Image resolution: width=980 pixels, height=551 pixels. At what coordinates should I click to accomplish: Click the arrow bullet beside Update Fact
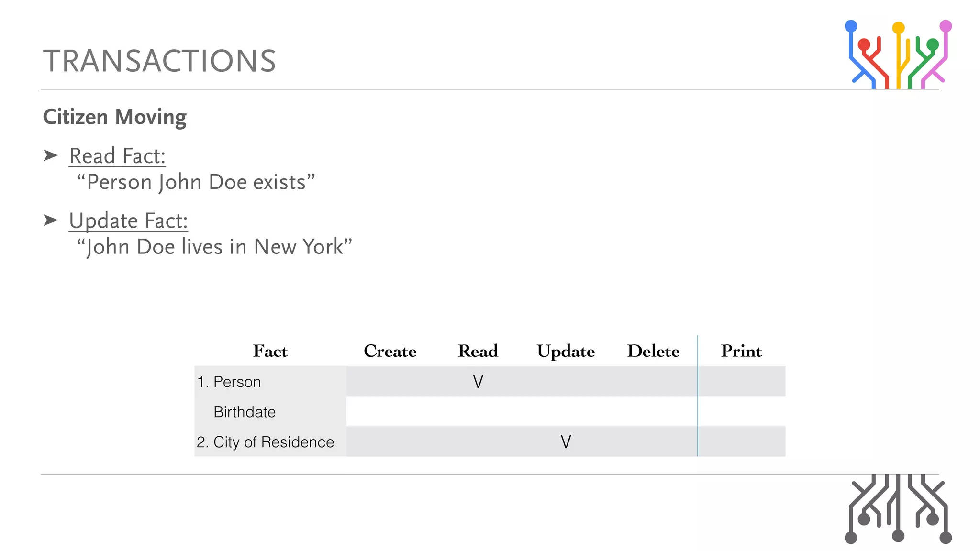coord(50,220)
